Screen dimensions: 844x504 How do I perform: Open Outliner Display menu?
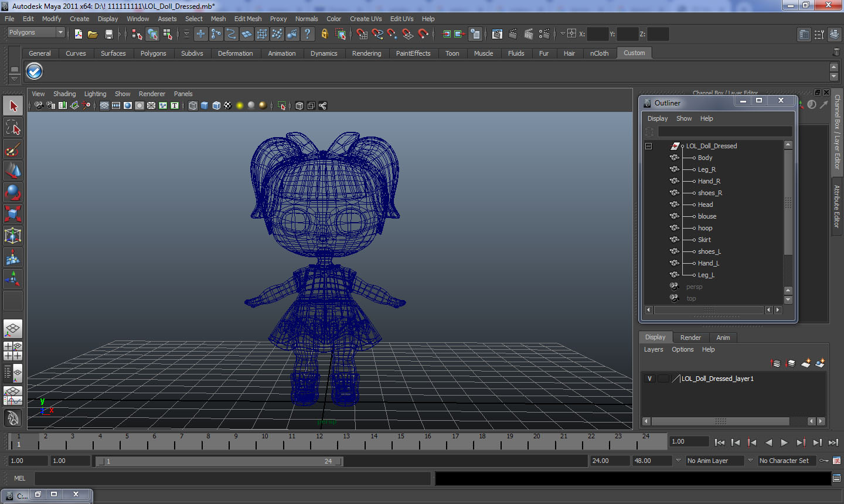[x=658, y=118]
